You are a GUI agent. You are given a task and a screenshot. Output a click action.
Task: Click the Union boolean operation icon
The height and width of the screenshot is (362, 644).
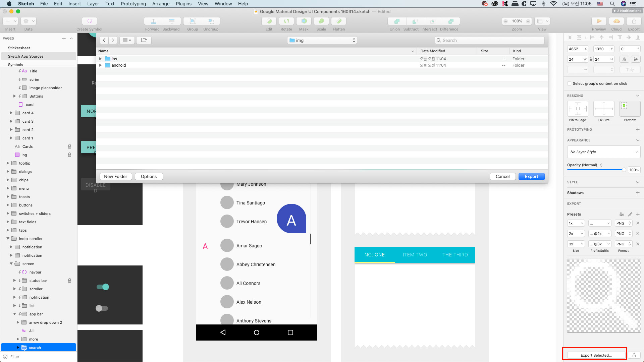397,21
